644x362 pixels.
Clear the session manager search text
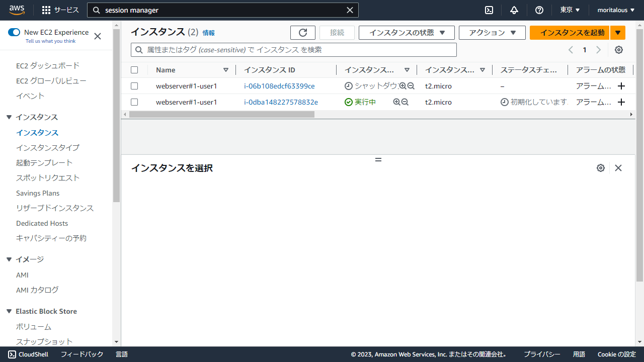coord(350,10)
